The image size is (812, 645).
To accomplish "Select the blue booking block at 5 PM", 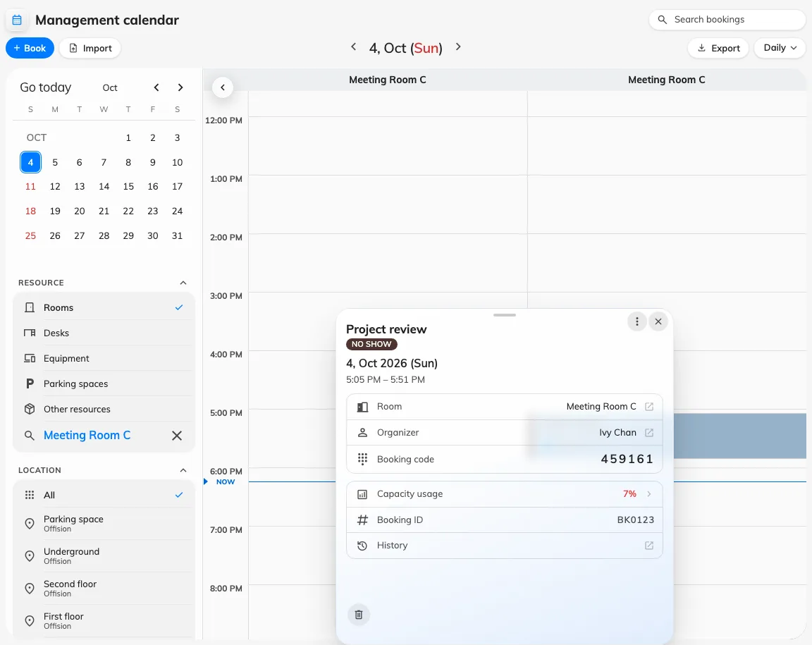I will (739, 436).
